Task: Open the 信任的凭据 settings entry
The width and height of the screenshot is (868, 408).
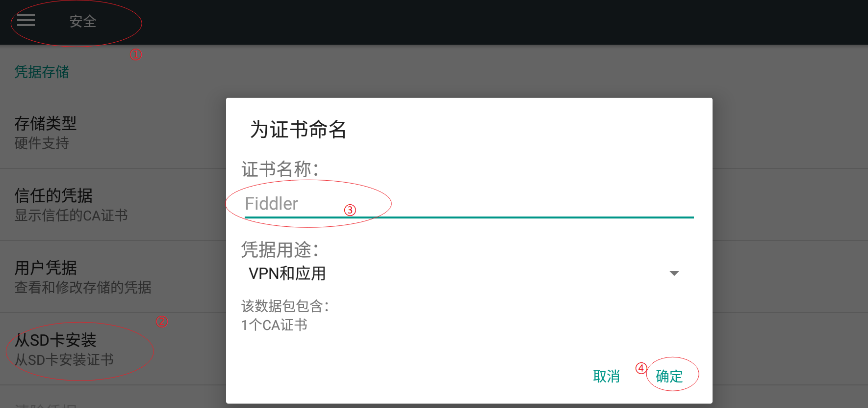Action: click(113, 205)
